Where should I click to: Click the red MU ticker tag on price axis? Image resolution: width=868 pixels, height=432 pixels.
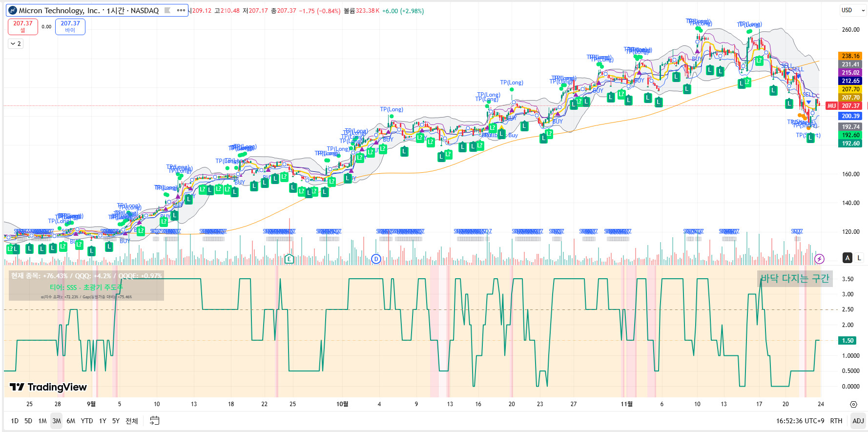(x=831, y=106)
